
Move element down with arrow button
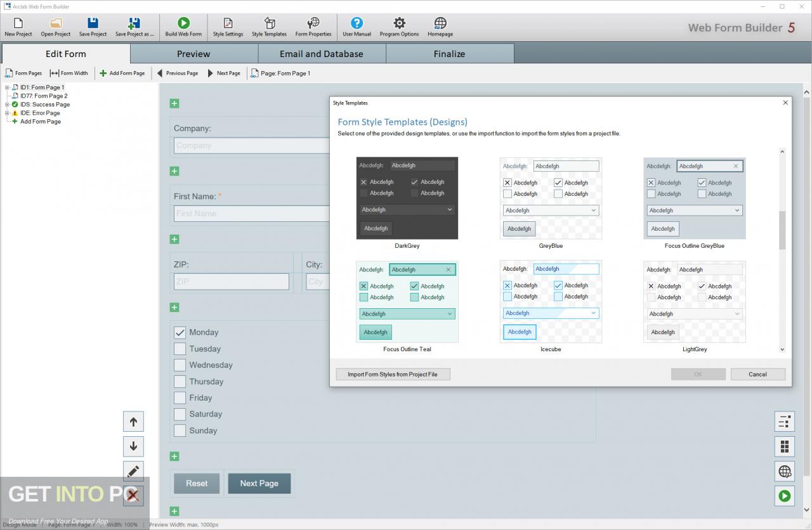pos(133,446)
